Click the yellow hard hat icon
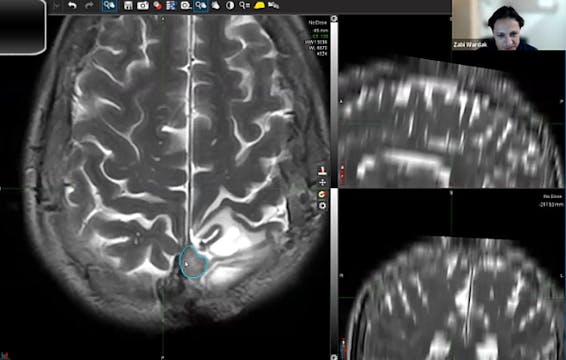 [x=259, y=5]
